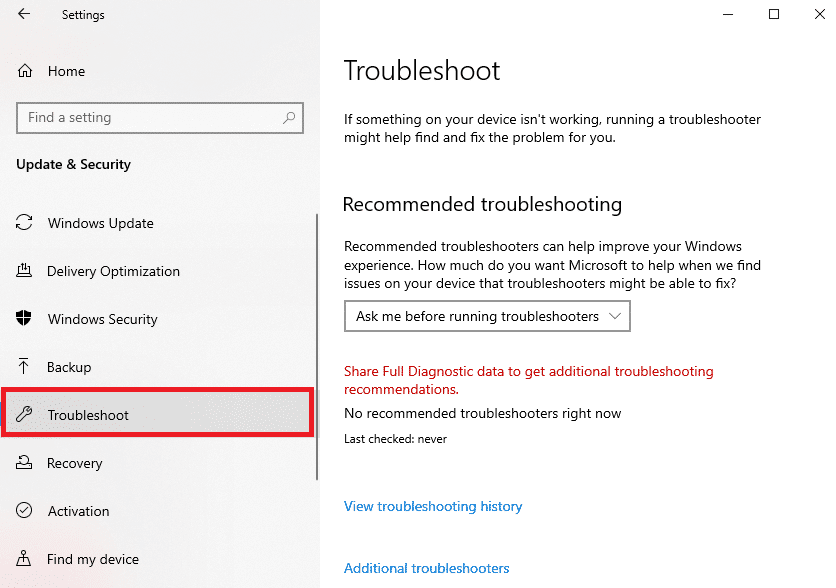Click the Delivery Optimization icon
Viewport: 836px width, 588px height.
25,271
